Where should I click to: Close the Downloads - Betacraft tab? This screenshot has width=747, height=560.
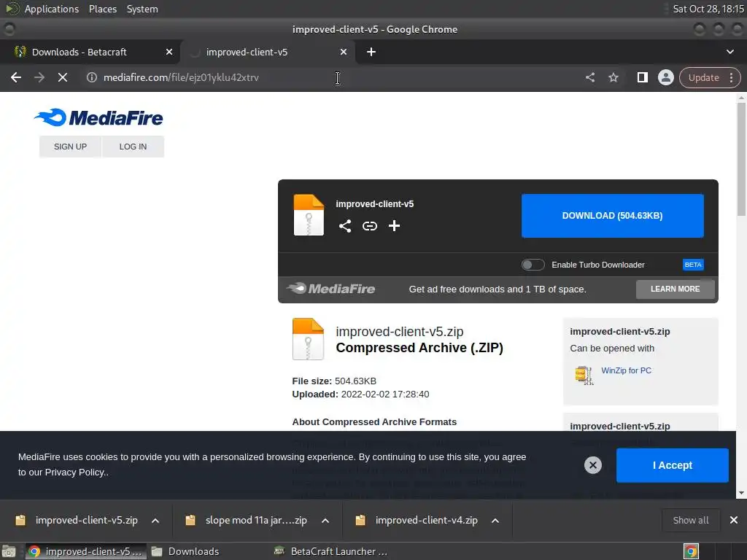click(169, 52)
